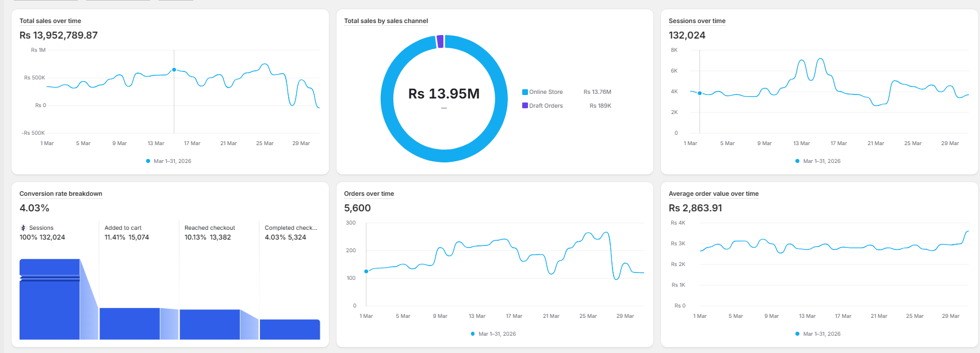Click the Added to cart step label

[123, 228]
